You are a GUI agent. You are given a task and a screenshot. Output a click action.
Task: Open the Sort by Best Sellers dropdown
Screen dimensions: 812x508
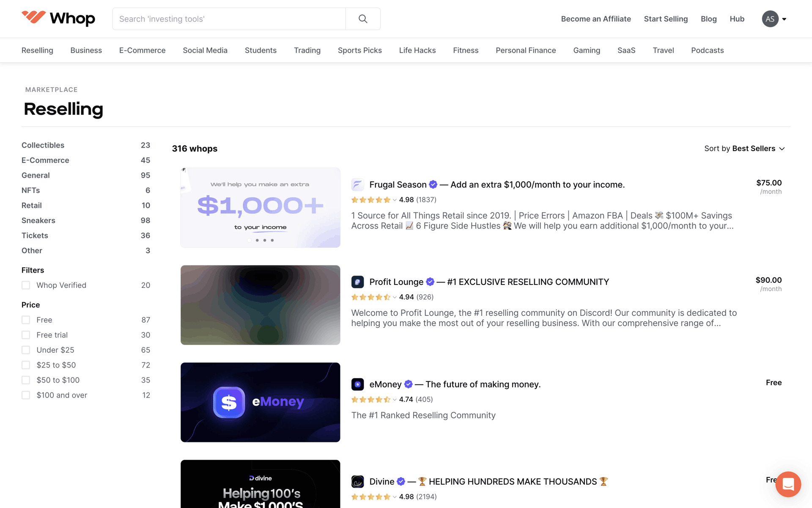click(744, 149)
